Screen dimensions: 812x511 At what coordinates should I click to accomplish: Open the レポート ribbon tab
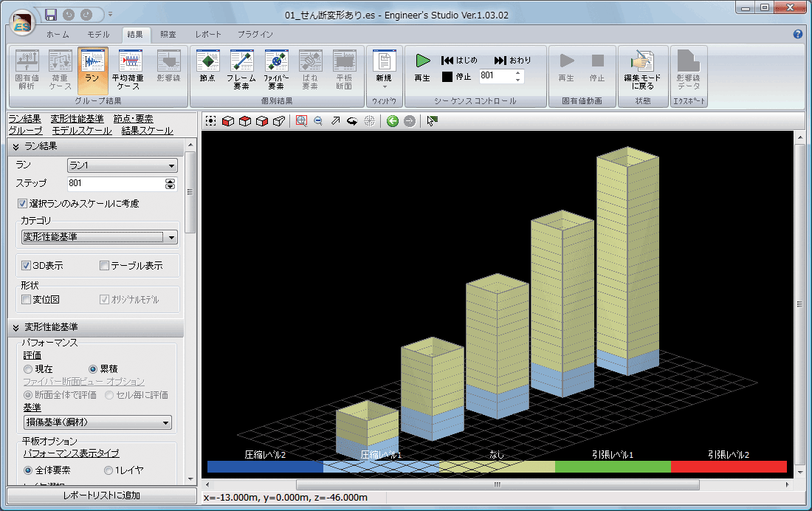tap(208, 34)
